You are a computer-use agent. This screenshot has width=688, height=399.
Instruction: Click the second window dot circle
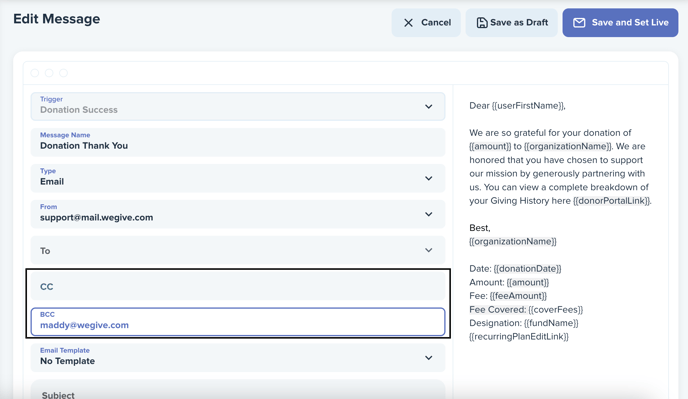tap(49, 73)
